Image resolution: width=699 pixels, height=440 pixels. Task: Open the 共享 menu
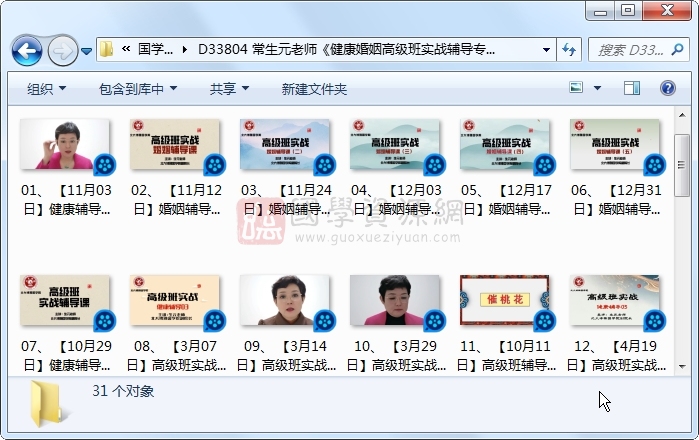pyautogui.click(x=229, y=89)
